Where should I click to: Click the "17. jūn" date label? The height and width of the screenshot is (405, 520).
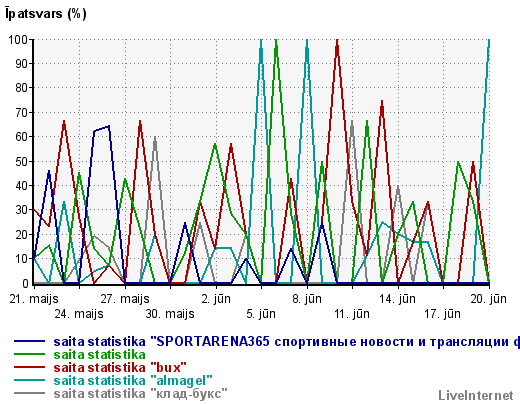(x=443, y=314)
